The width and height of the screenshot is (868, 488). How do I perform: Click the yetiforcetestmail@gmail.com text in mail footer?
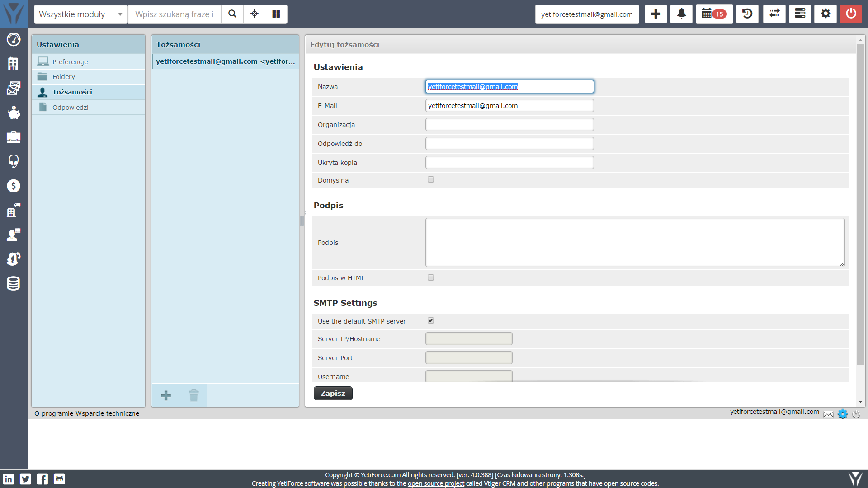[774, 412]
